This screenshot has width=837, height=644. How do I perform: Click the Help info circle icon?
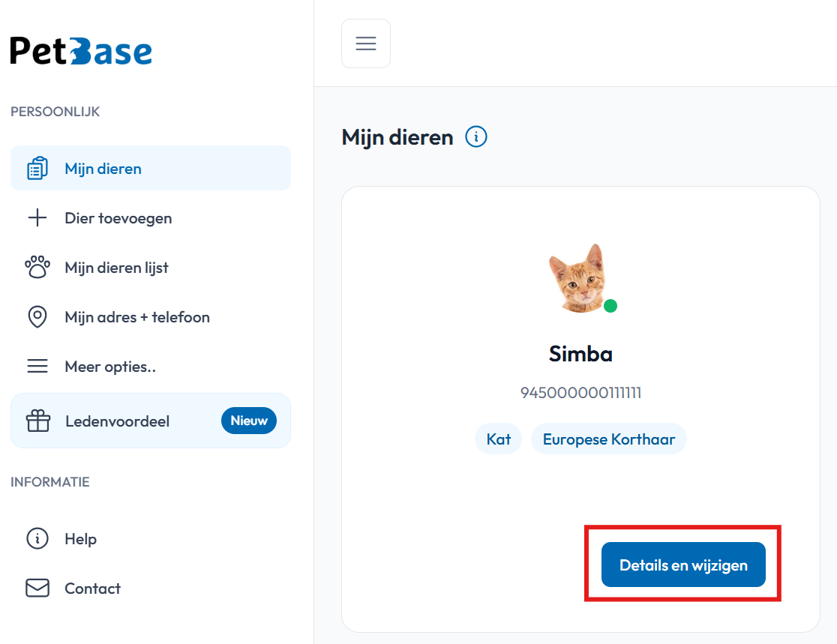click(x=37, y=538)
